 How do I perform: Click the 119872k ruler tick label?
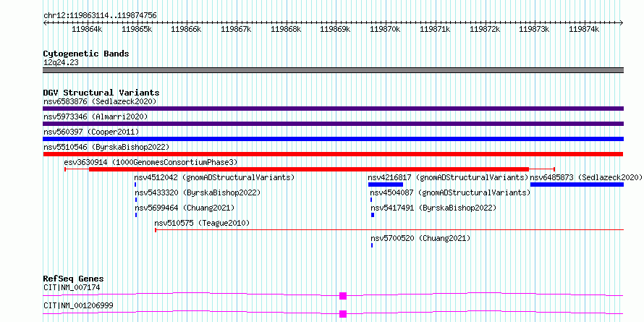click(x=485, y=29)
